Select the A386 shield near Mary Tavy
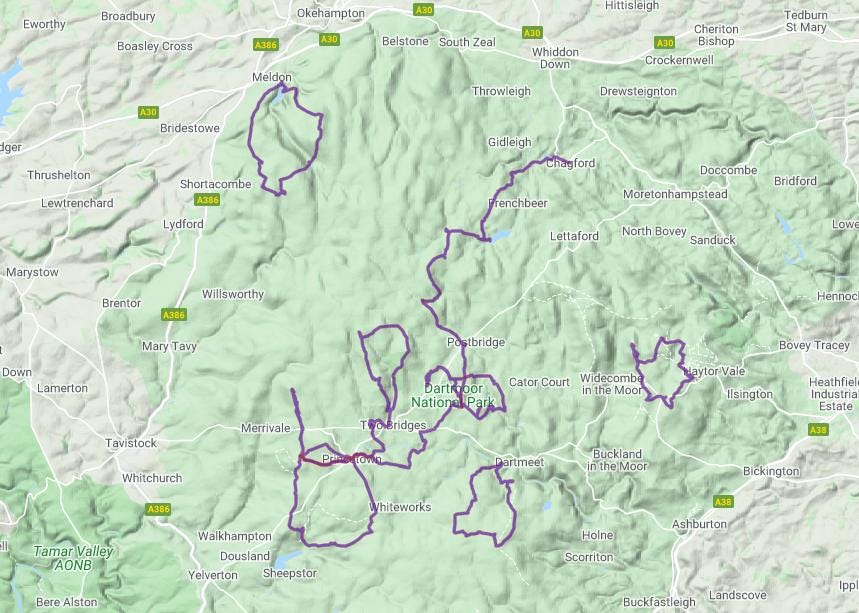This screenshot has height=613, width=859. 174,314
